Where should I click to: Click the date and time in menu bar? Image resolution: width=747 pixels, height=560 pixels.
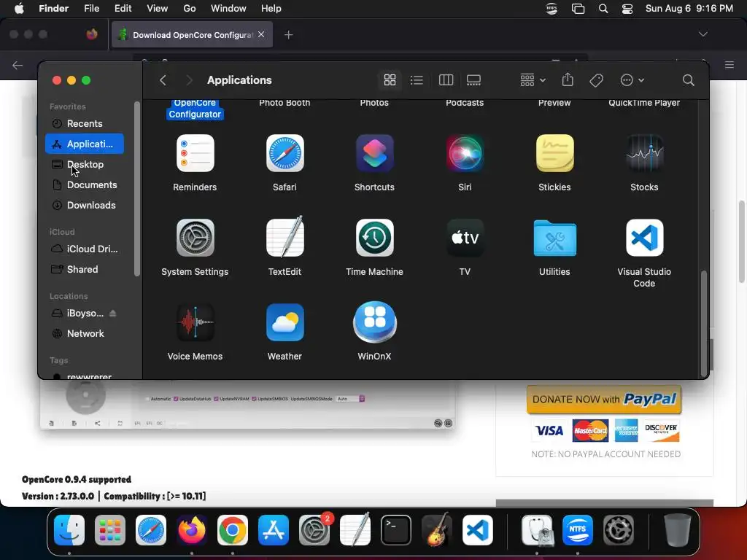coord(689,8)
